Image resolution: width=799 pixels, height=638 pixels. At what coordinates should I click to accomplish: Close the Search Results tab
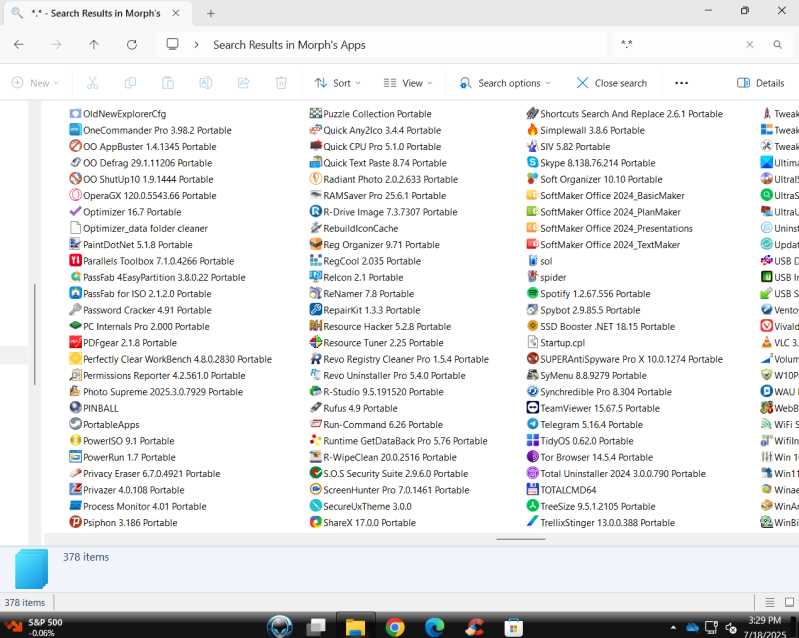coord(176,13)
